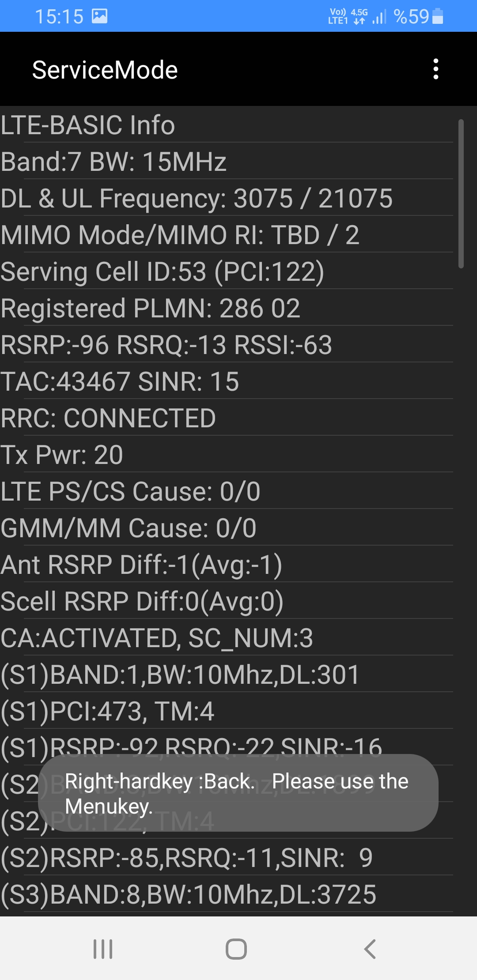Tap the Right-hardkey Back toast message
The height and width of the screenshot is (980, 477).
pyautogui.click(x=238, y=793)
